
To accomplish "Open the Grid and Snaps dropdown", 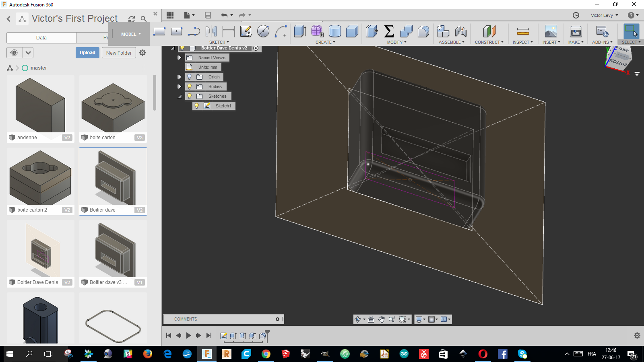I will pyautogui.click(x=433, y=319).
